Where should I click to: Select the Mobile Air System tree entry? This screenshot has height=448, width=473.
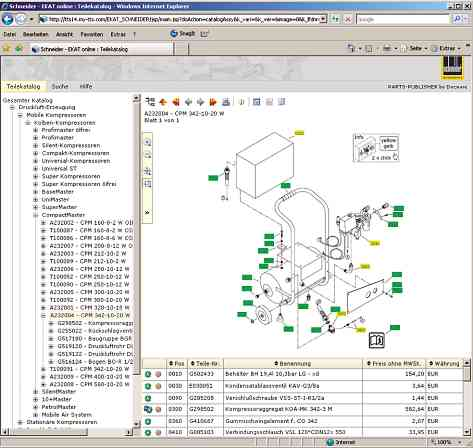click(x=66, y=415)
